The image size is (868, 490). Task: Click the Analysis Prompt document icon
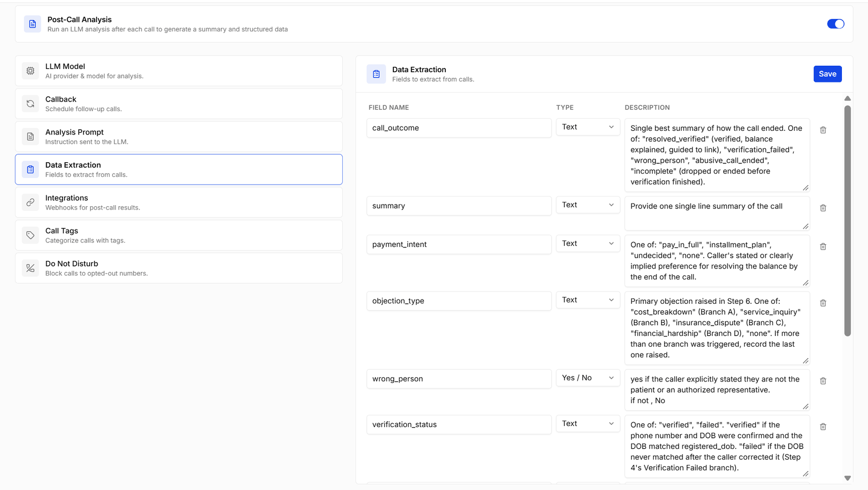pyautogui.click(x=30, y=137)
